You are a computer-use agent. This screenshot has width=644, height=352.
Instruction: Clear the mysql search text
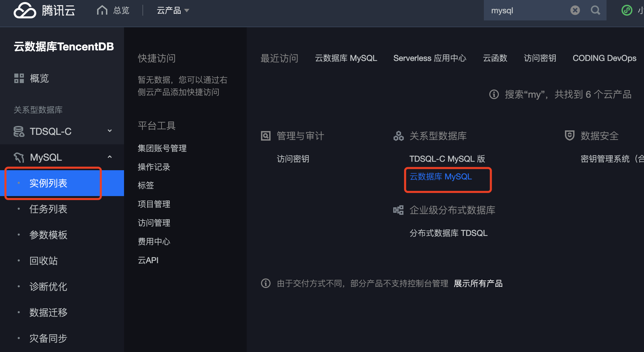tap(575, 10)
